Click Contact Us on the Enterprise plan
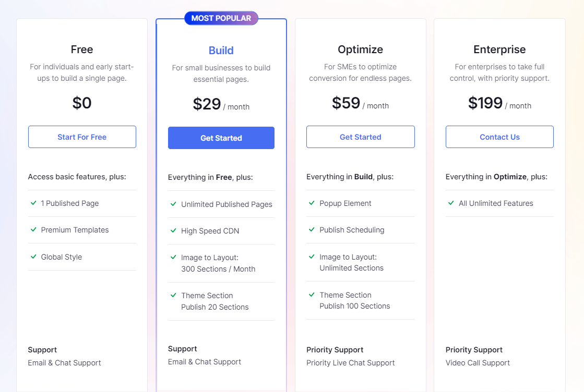This screenshot has height=392, width=584. point(499,137)
